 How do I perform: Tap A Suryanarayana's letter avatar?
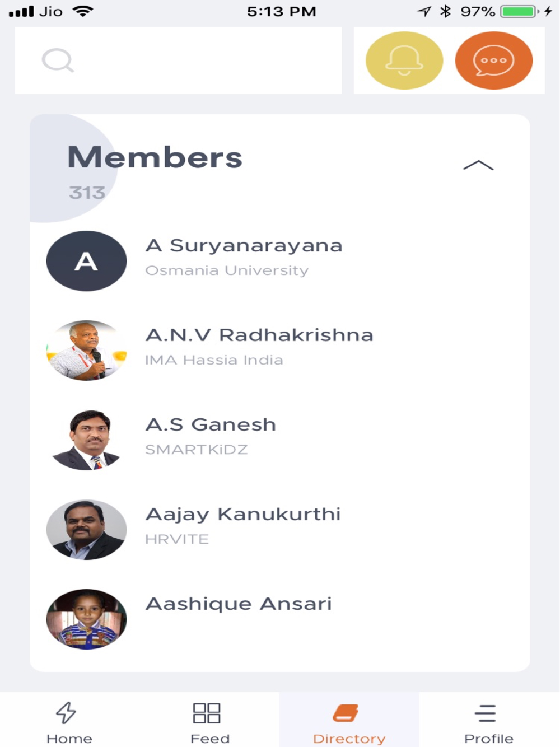tap(86, 261)
